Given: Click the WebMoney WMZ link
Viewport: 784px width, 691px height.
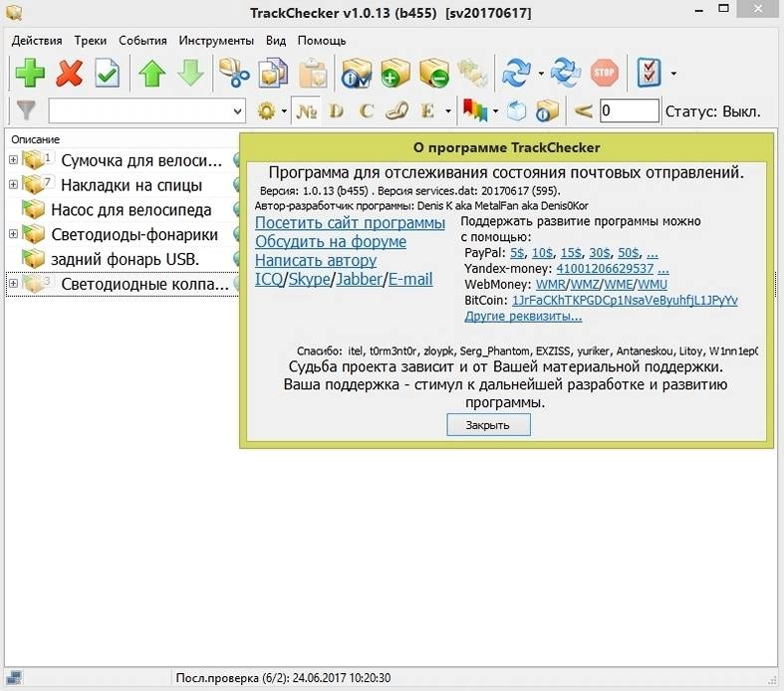Looking at the screenshot, I should (585, 285).
